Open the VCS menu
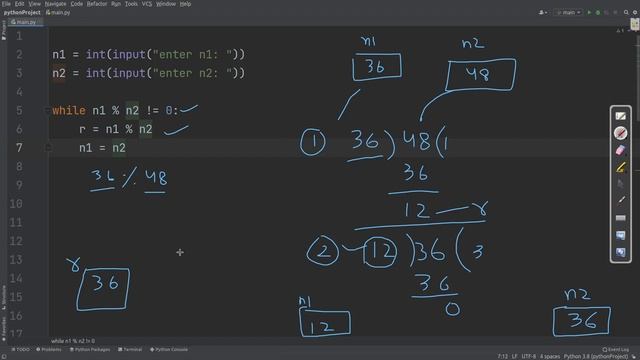Image resolution: width=640 pixels, height=360 pixels. point(147,4)
